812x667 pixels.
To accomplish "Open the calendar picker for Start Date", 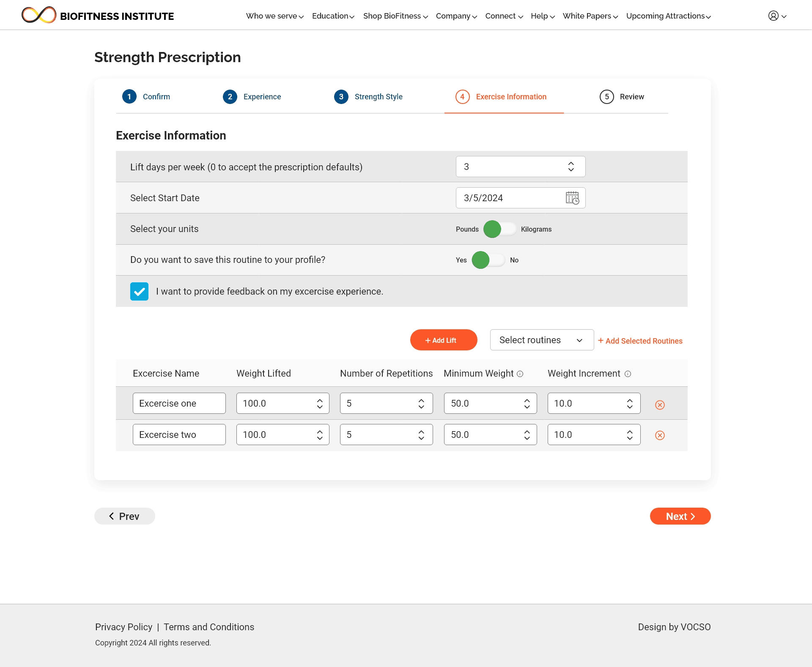I will coord(572,198).
